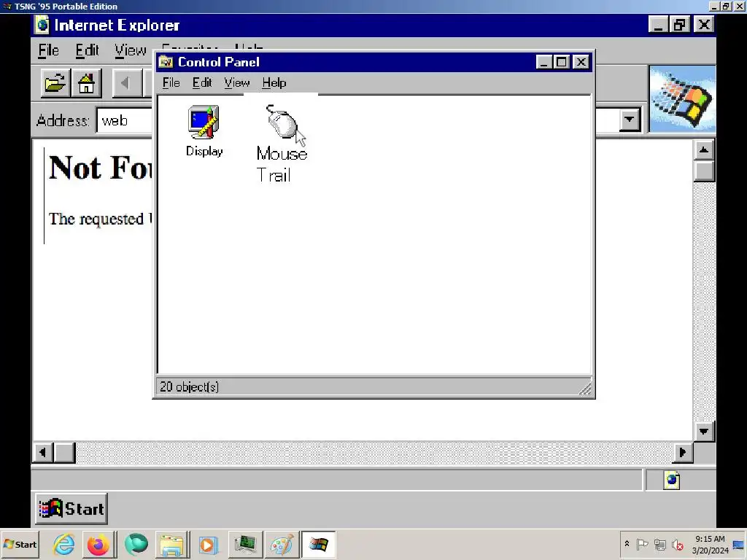Click the Address field containing web
This screenshot has width=747, height=560.
[x=125, y=120]
